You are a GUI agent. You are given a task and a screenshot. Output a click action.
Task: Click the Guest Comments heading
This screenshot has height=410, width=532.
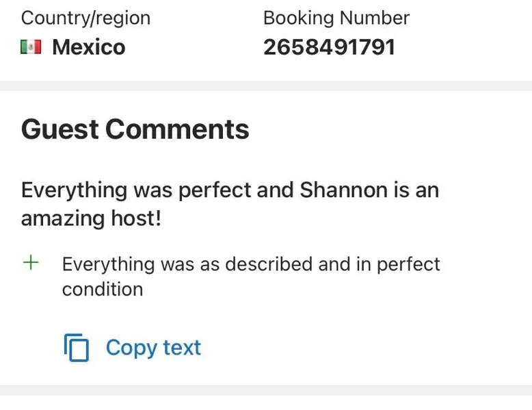(x=135, y=129)
